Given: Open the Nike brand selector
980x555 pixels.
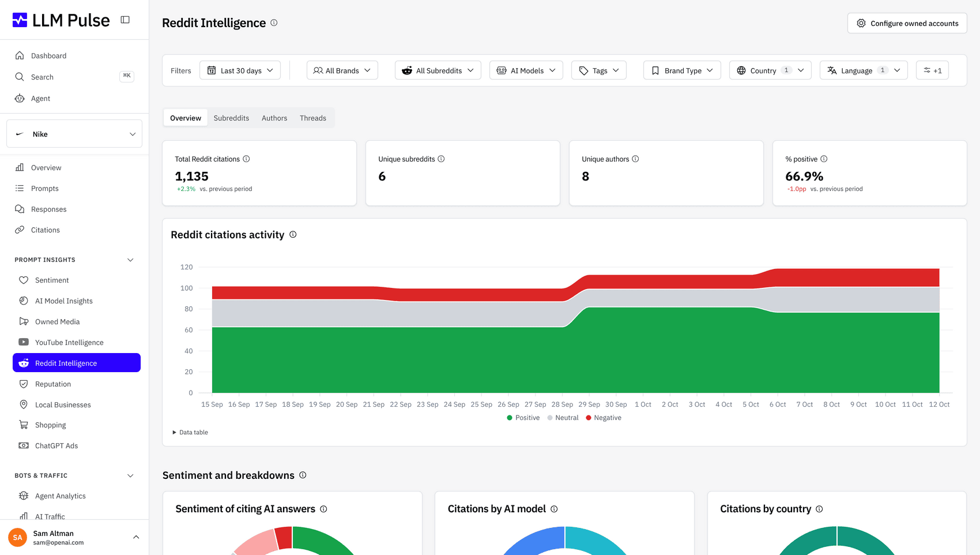Looking at the screenshot, I should (74, 134).
